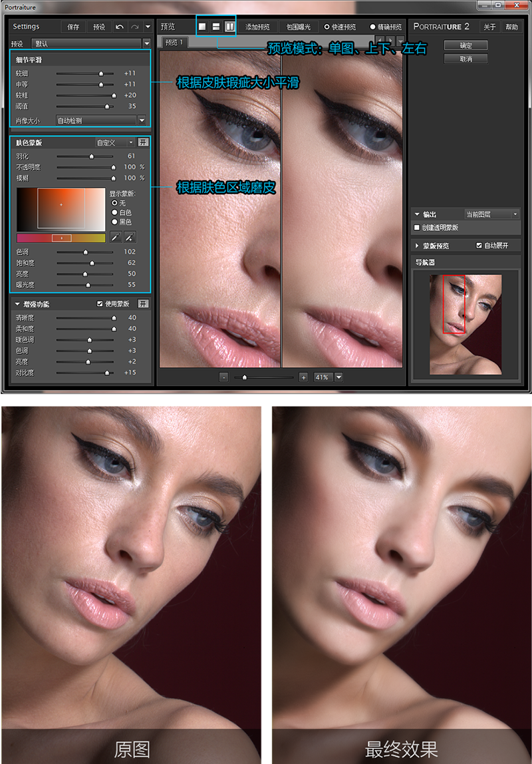Uncheck the 自动展开 checkbox
The height and width of the screenshot is (764, 532).
pos(479,246)
